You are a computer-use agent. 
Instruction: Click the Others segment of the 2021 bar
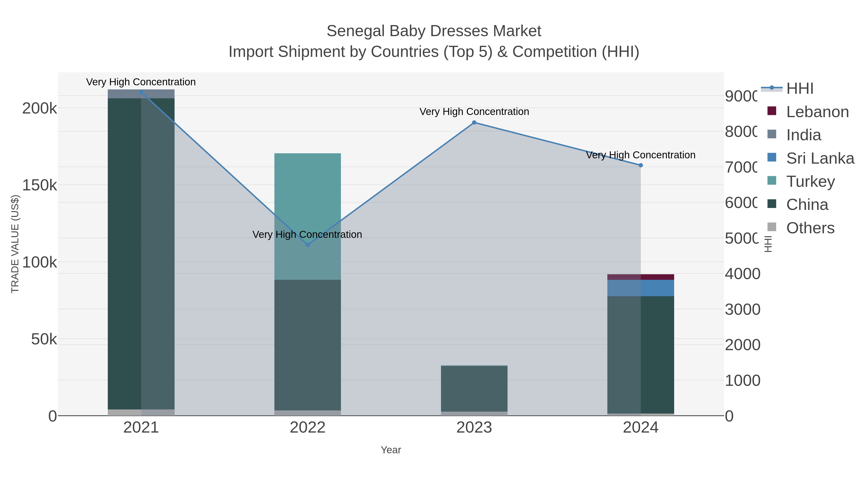141,413
